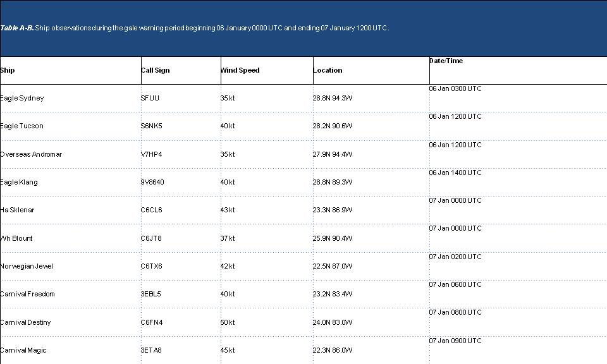This screenshot has width=607, height=364.
Task: Click the 50 kt wind speed value
Action: 228,322
